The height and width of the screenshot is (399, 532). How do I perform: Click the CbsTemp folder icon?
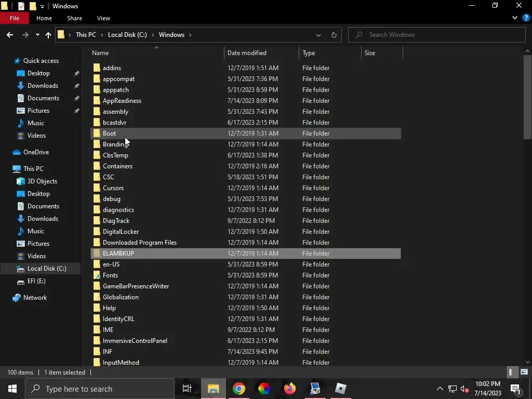pos(97,155)
